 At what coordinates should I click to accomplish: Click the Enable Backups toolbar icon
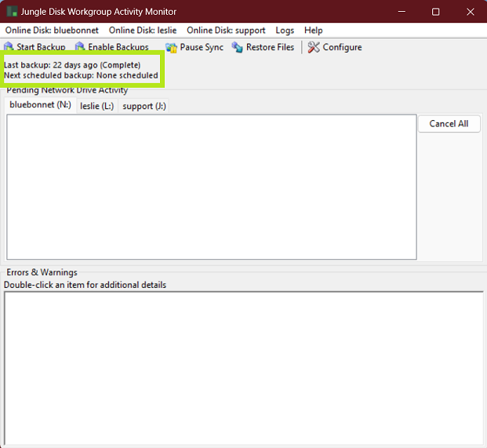click(80, 46)
